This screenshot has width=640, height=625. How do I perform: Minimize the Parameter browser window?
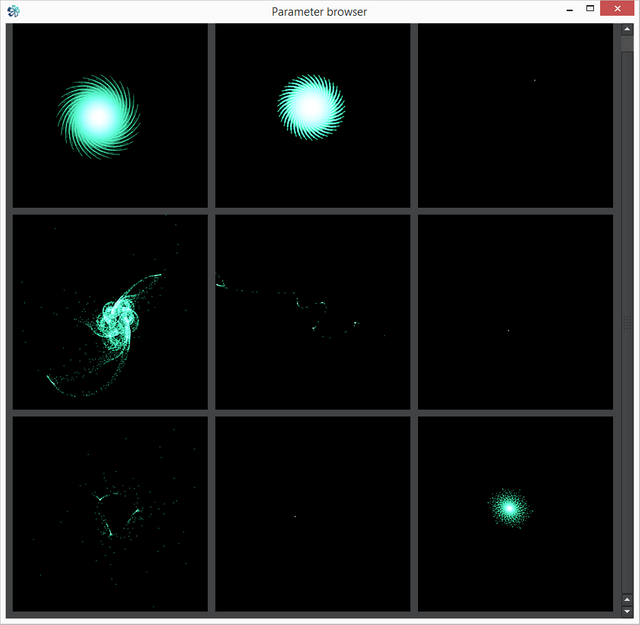[570, 9]
